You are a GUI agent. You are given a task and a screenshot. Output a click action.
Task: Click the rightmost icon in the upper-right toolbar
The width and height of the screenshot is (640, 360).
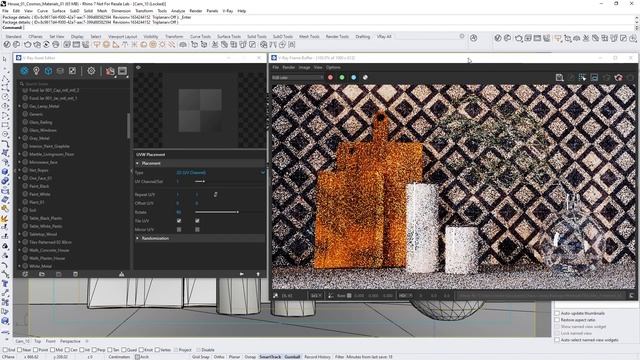point(633,38)
